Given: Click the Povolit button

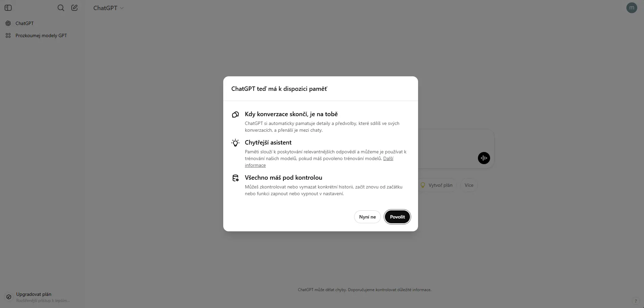Looking at the screenshot, I should 397,217.
